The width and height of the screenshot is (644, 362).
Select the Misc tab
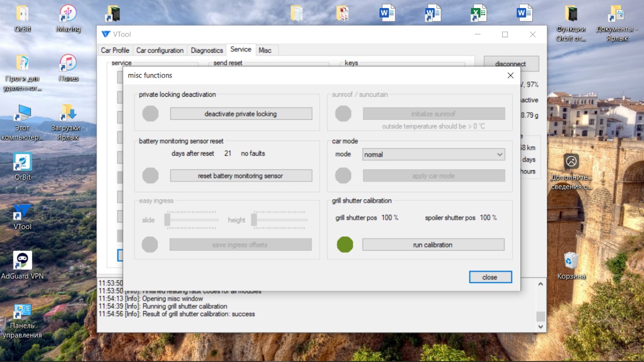tap(265, 50)
